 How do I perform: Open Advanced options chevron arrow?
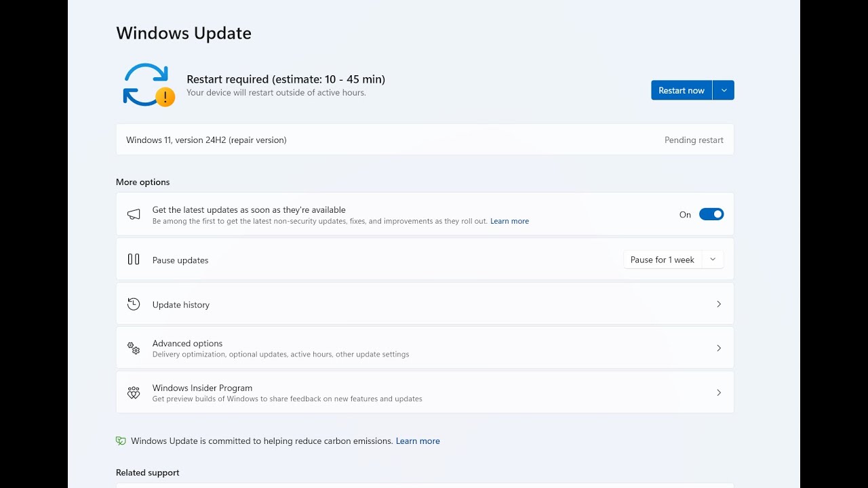(719, 348)
